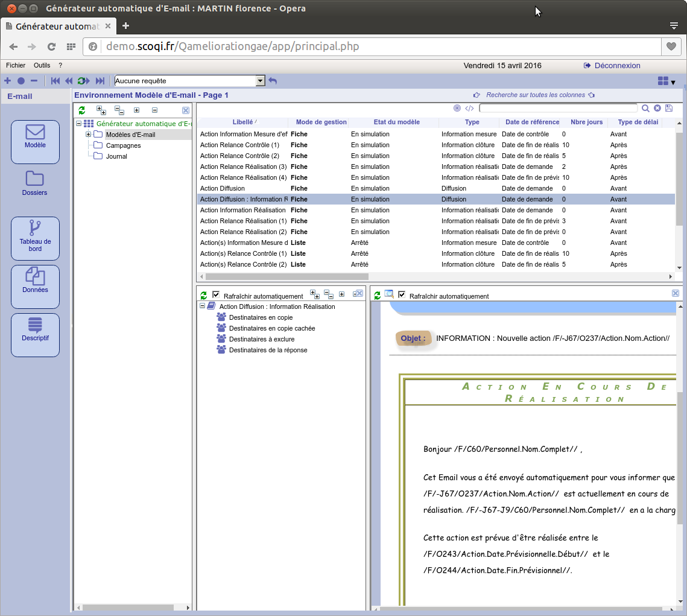Focus the column search input field

[x=558, y=108]
